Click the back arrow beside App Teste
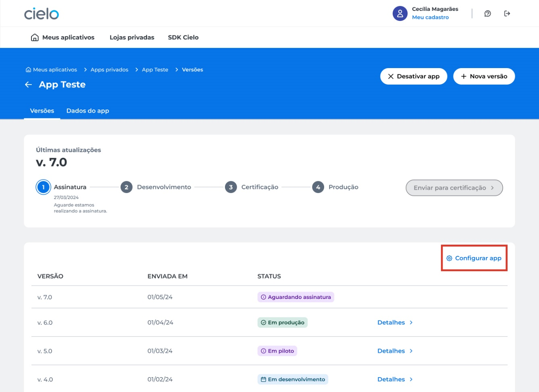Screen dimensions: 539x392 [28, 85]
